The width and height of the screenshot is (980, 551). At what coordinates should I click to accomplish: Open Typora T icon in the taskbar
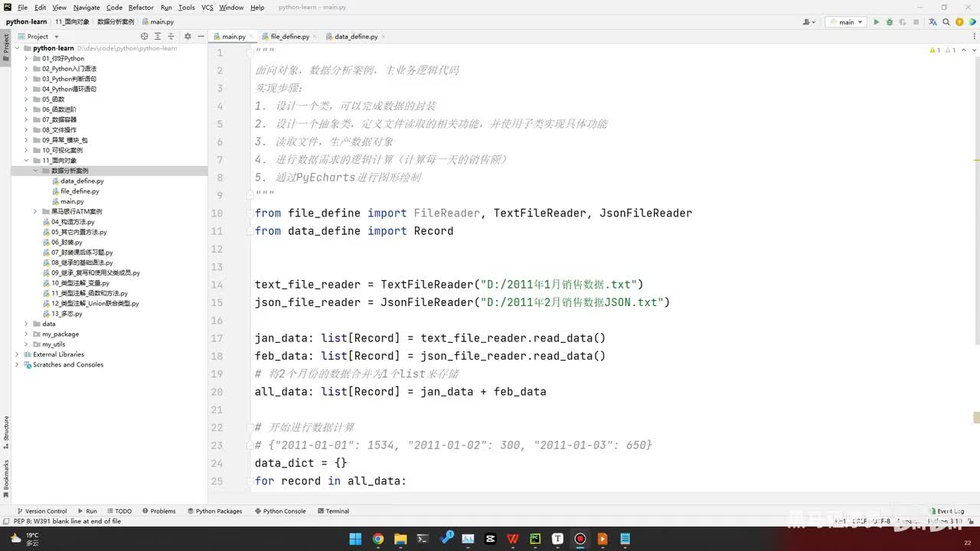558,539
